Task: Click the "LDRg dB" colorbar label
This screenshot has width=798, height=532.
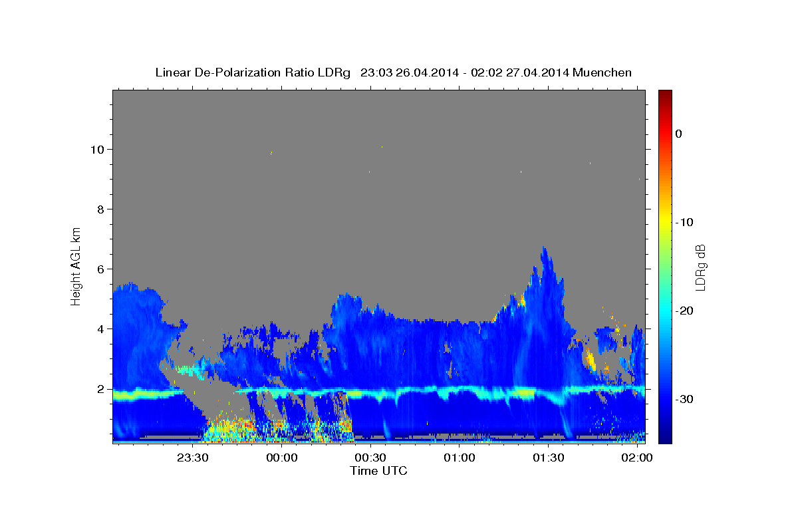Action: tap(700, 267)
